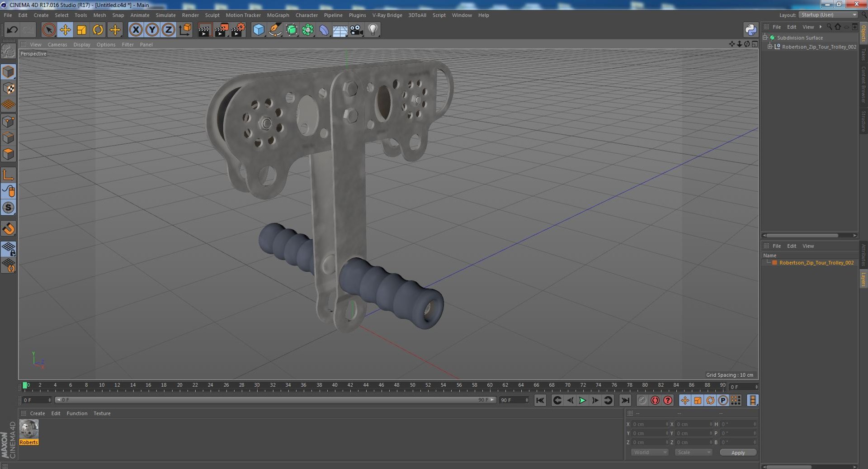
Task: Open the Layout Startup dropdown
Action: click(x=828, y=15)
